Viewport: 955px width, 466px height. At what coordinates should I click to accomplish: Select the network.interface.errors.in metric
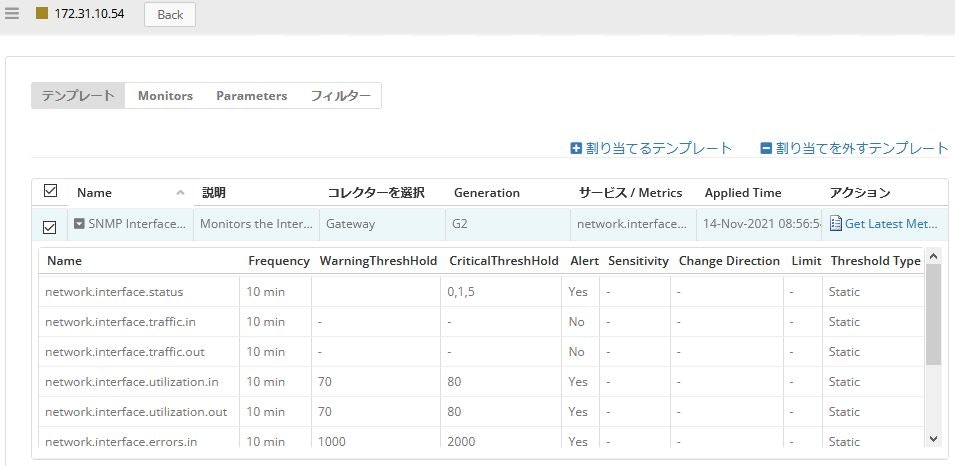click(121, 442)
